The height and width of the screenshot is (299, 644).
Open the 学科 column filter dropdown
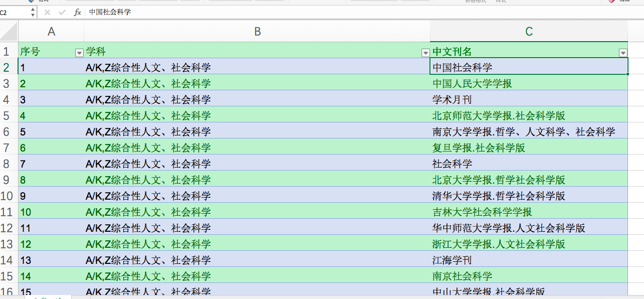[425, 53]
